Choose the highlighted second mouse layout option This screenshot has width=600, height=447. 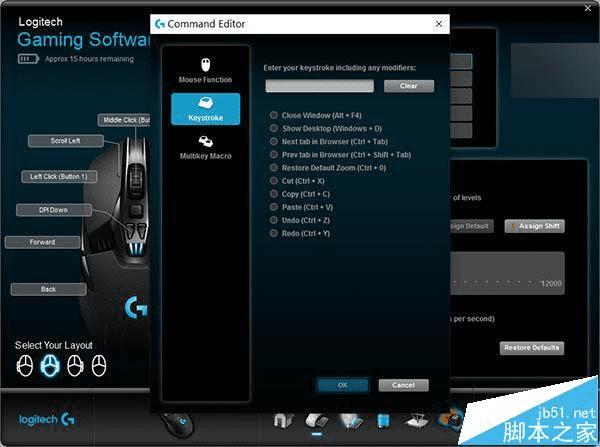pyautogui.click(x=50, y=365)
